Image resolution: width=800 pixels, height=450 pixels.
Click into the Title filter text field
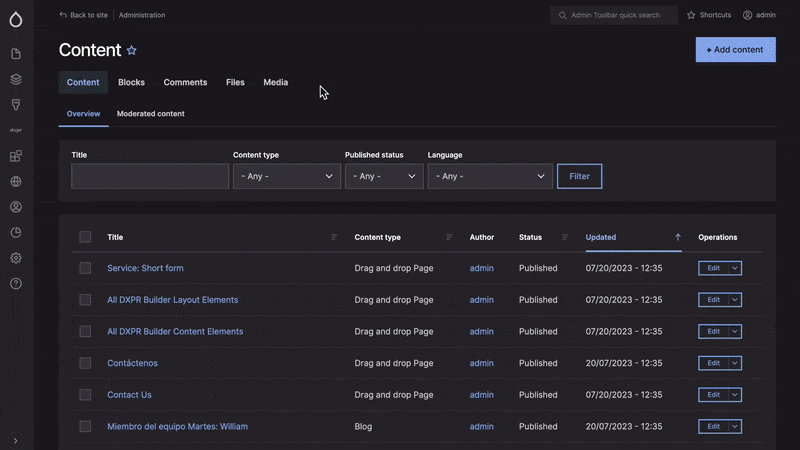tap(150, 176)
